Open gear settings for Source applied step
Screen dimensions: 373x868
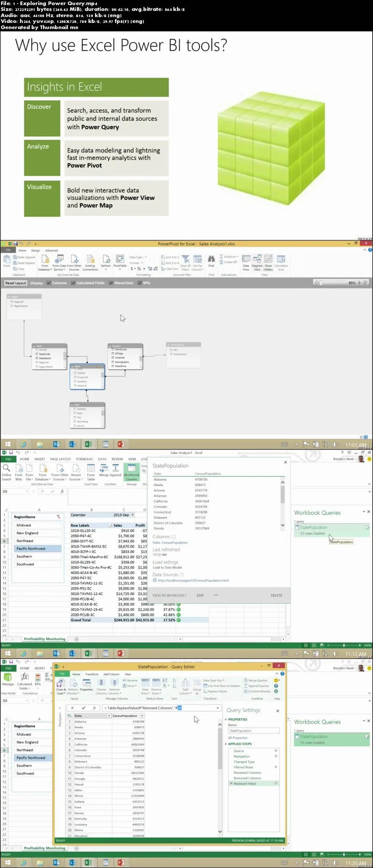pos(276,750)
